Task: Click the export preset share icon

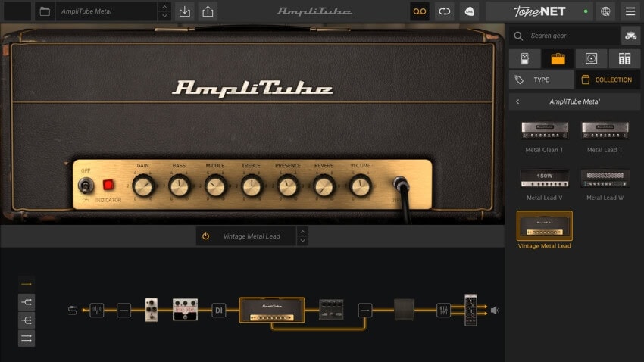Action: click(208, 11)
